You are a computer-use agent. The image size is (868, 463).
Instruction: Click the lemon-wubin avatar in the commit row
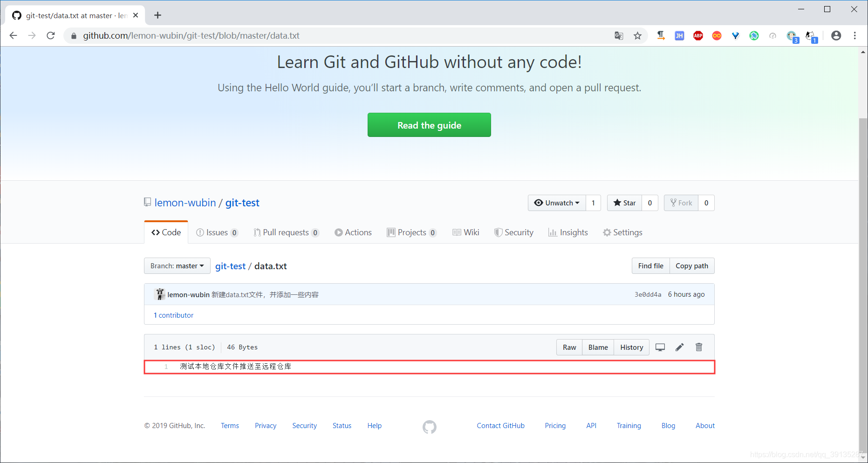160,294
